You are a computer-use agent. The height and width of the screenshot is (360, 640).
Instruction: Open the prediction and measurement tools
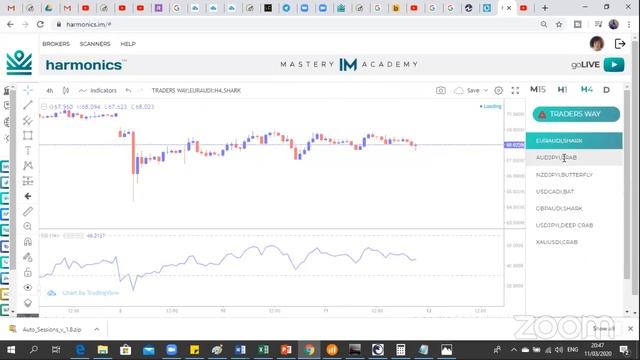pos(28,181)
